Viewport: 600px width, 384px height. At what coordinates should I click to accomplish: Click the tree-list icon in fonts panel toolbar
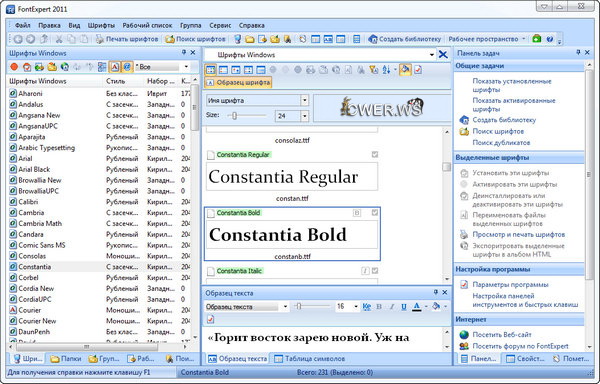click(x=102, y=67)
